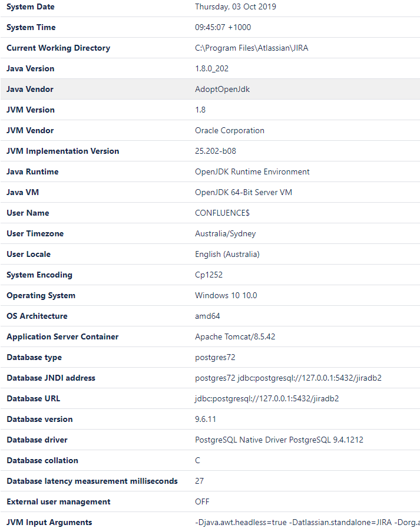Click the value 'Australia/Sydney'

point(225,233)
